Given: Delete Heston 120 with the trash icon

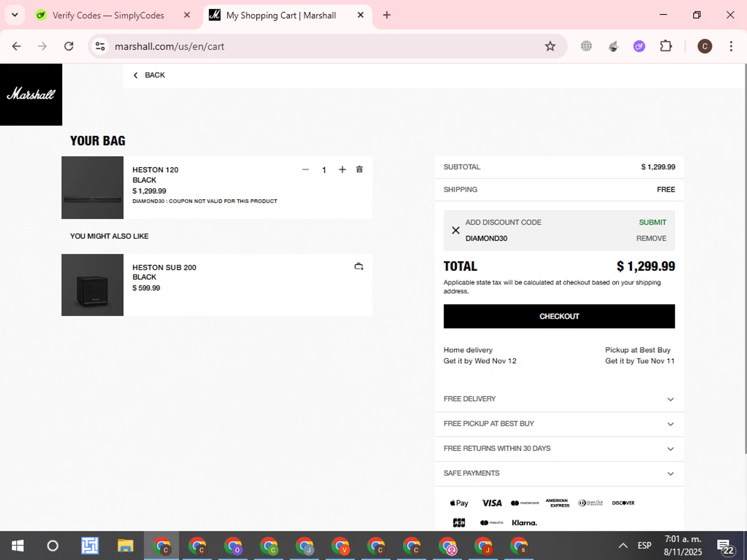Looking at the screenshot, I should [x=360, y=169].
